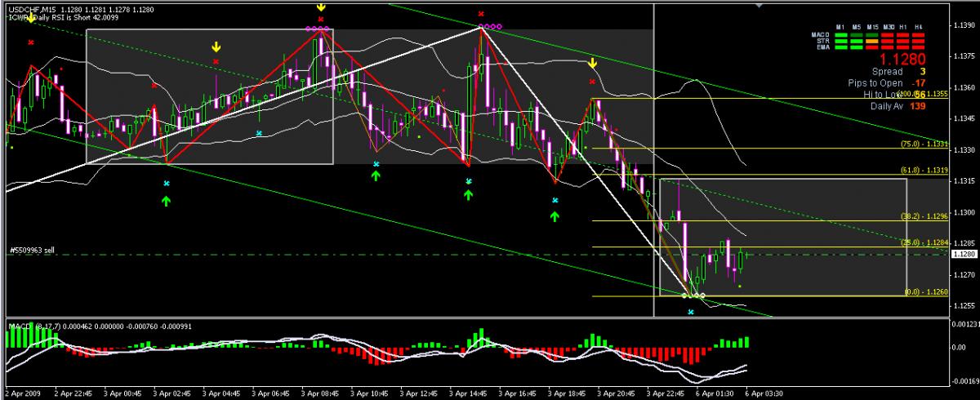980x400 pixels.
Task: Select the green up arrow below the 3 Apr 02:45 low
Action: [x=166, y=200]
